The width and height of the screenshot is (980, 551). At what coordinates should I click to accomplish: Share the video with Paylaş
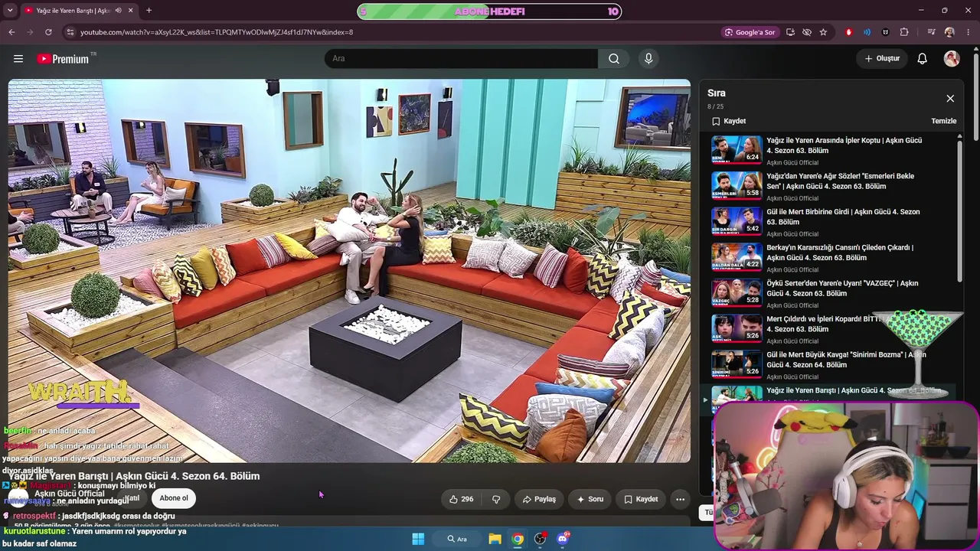click(x=539, y=499)
